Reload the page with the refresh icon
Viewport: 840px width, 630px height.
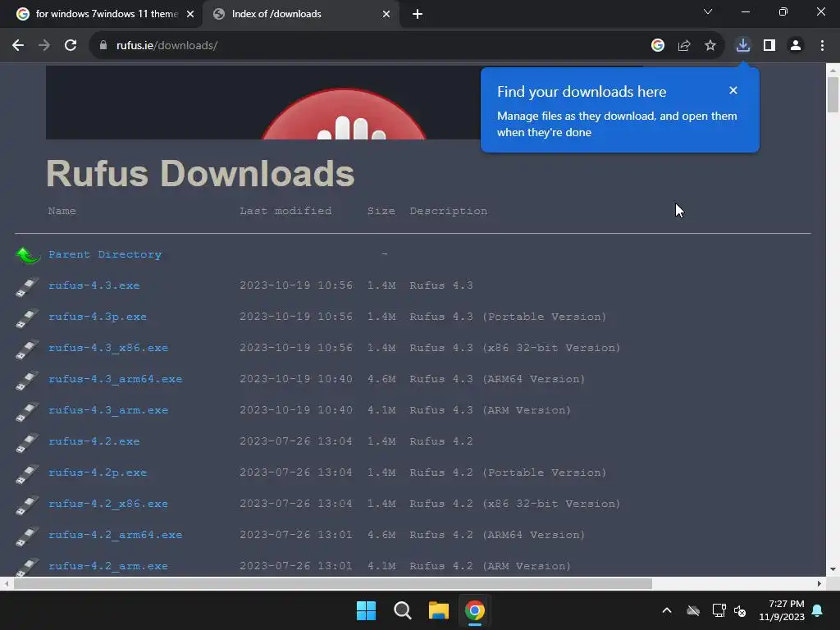click(71, 46)
